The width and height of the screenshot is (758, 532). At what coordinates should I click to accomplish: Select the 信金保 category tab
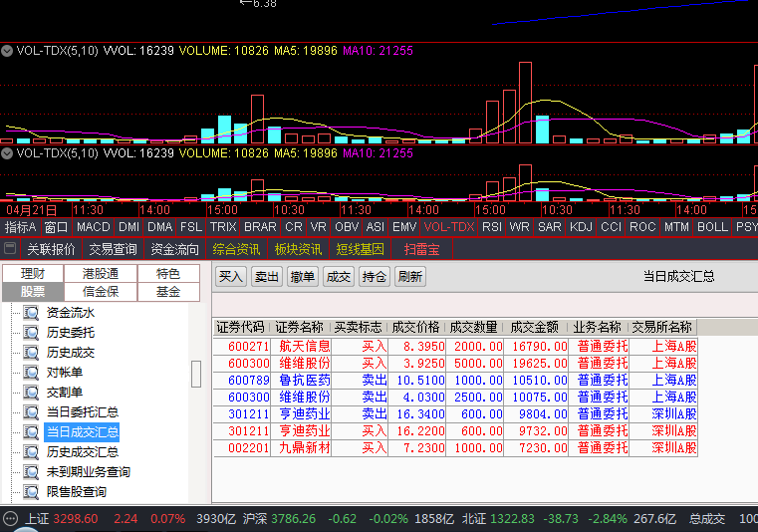click(x=101, y=292)
